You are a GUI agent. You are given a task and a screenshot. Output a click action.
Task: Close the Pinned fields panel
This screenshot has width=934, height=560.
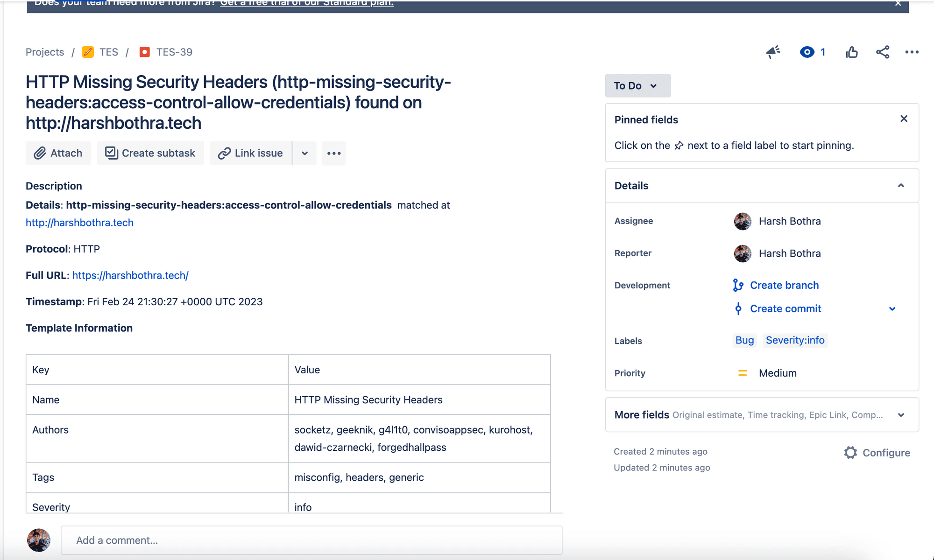[x=904, y=119]
